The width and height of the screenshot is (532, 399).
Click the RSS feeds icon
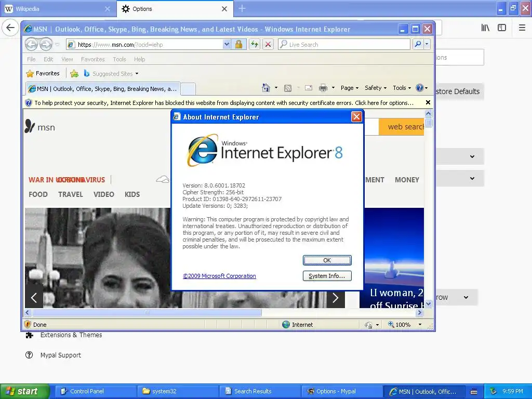coord(288,88)
